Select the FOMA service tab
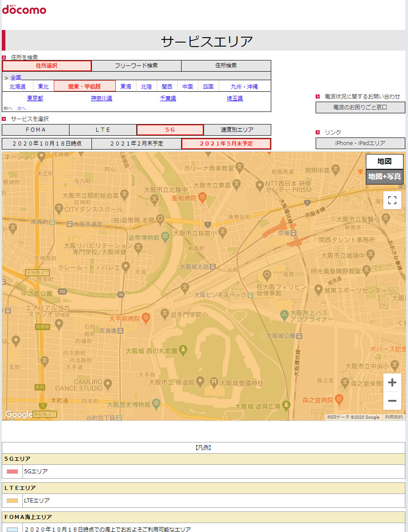Viewport: 408px width, 532px height. click(x=36, y=130)
